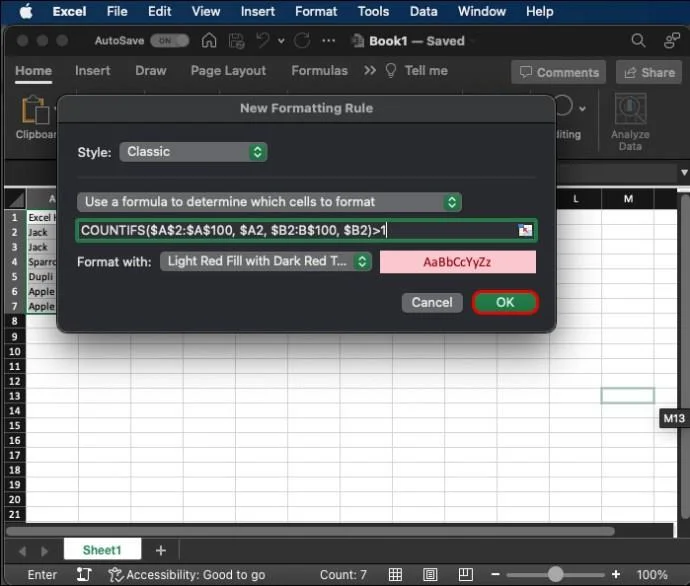Add a new sheet with plus icon
690x586 pixels.
point(160,550)
